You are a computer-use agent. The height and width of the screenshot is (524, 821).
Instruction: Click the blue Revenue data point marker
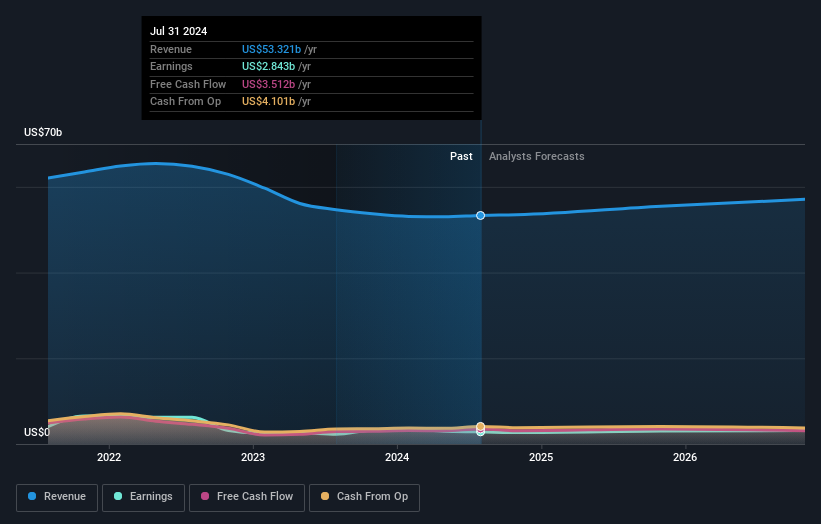pyautogui.click(x=480, y=216)
